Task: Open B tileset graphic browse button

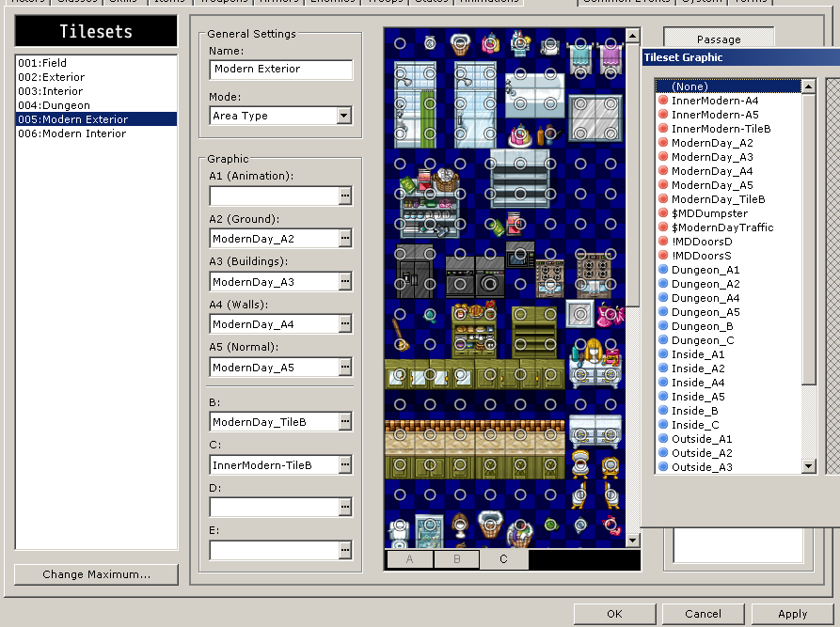Action: pyautogui.click(x=345, y=422)
